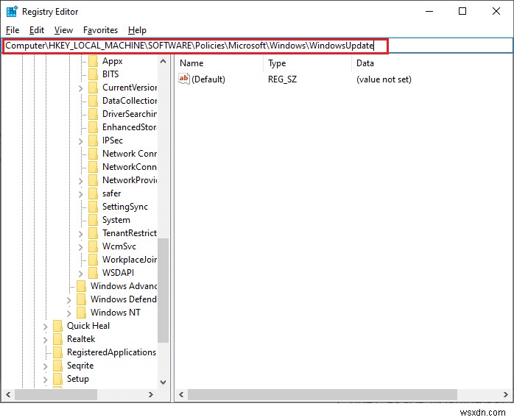Image resolution: width=514 pixels, height=420 pixels.
Task: Select the WSDAPI folder icon
Action: pos(93,273)
